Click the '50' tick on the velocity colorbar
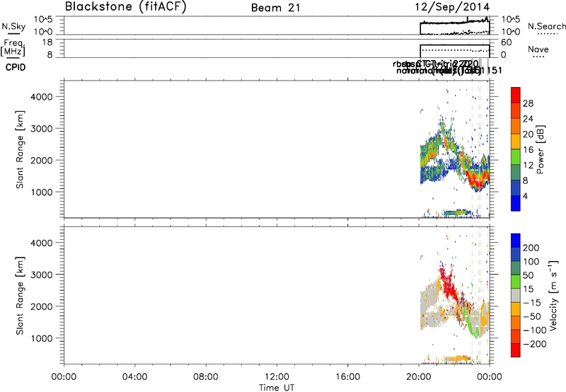Viewport: 566px width, 392px height. pos(528,275)
